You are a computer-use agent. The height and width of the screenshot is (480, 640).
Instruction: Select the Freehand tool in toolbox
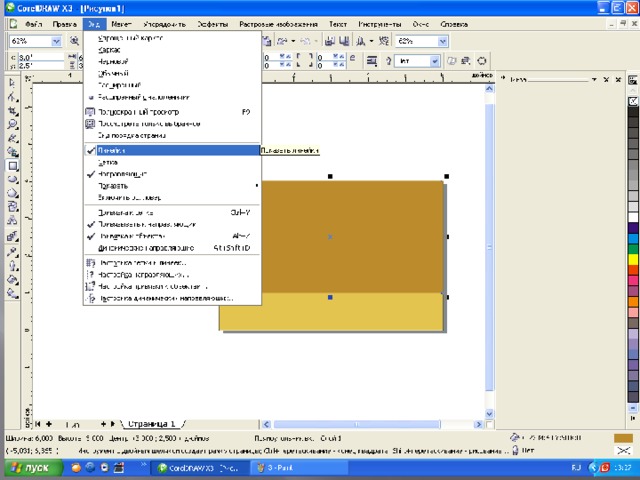pos(12,139)
